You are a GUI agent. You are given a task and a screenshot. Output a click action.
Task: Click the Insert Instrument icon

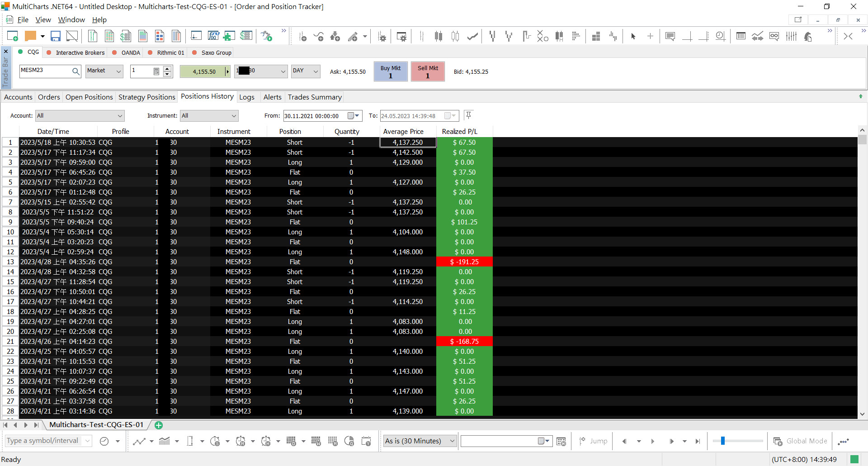pyautogui.click(x=303, y=37)
